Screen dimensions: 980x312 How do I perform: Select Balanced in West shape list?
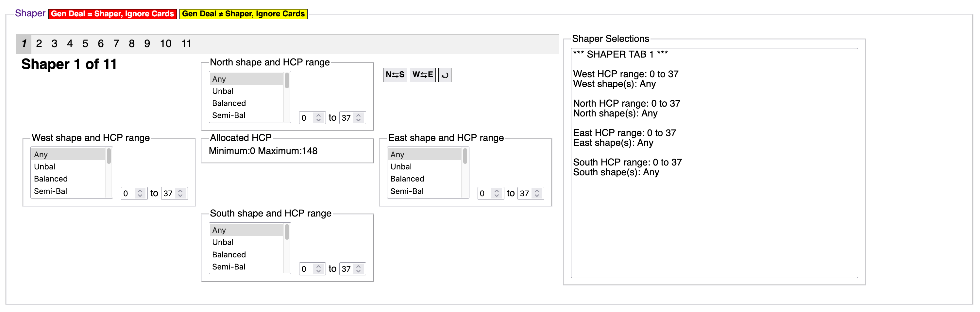tap(68, 179)
